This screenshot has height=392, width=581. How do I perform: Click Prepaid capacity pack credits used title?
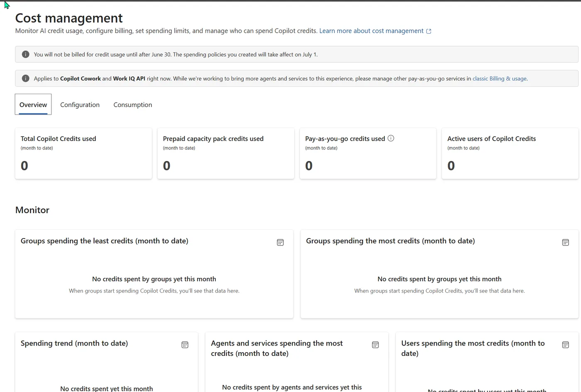pyautogui.click(x=213, y=139)
